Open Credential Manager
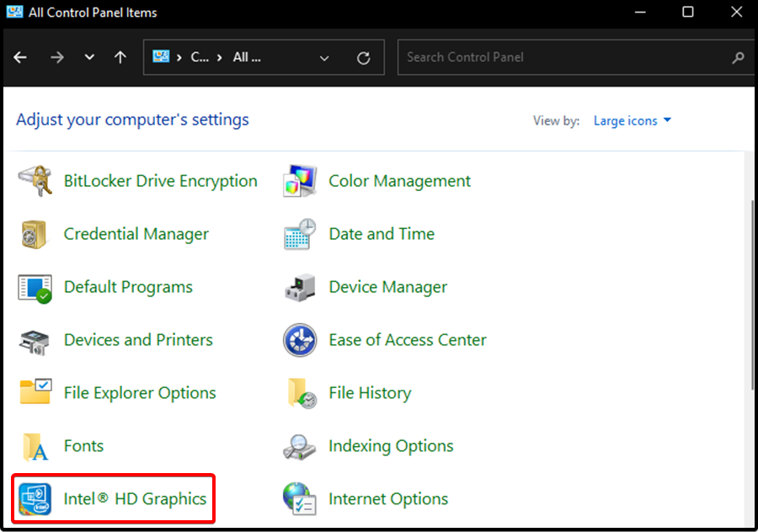The width and height of the screenshot is (758, 532). [136, 234]
